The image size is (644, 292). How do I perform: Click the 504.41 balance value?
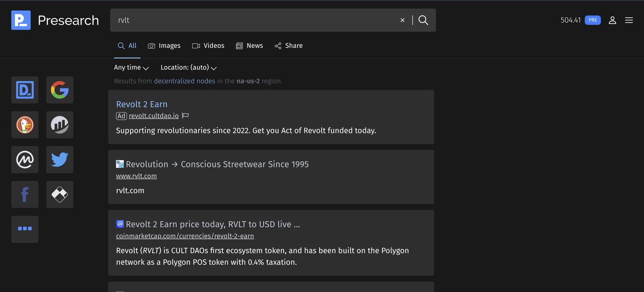[571, 20]
